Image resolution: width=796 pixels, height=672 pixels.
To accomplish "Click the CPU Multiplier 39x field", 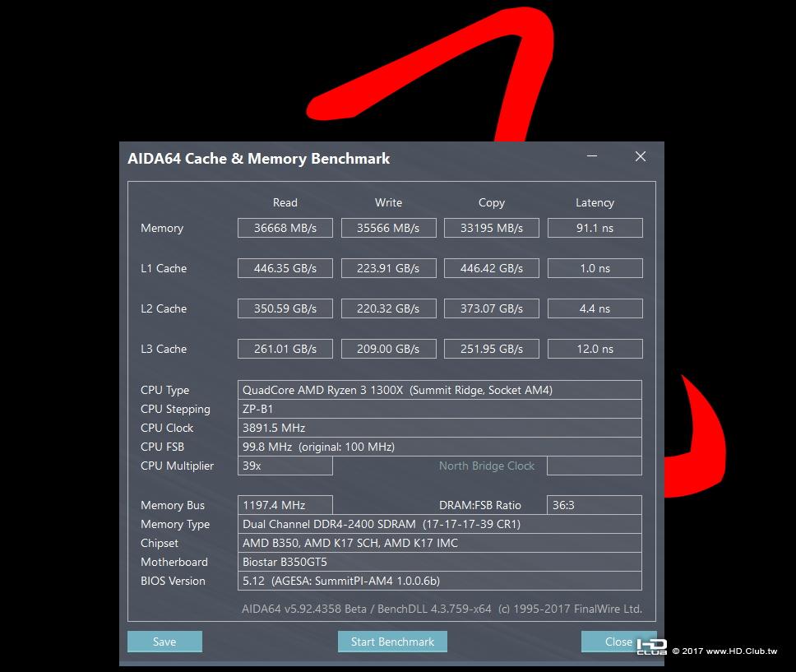I will pos(285,466).
